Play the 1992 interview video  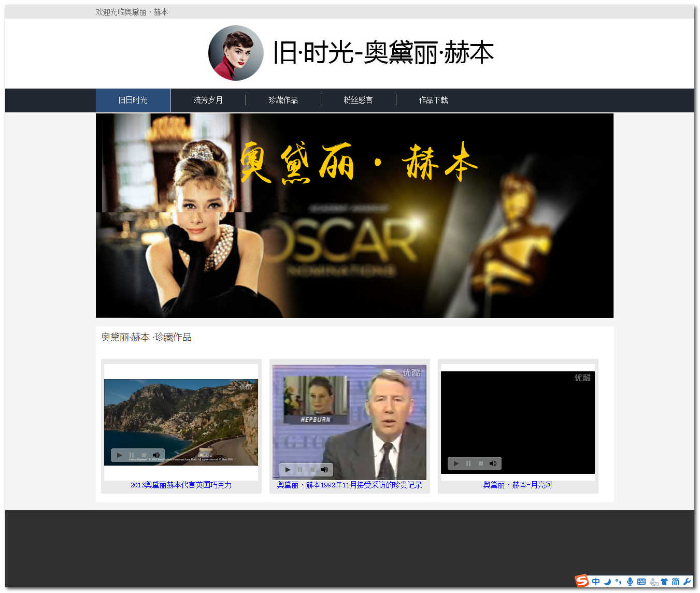[288, 470]
